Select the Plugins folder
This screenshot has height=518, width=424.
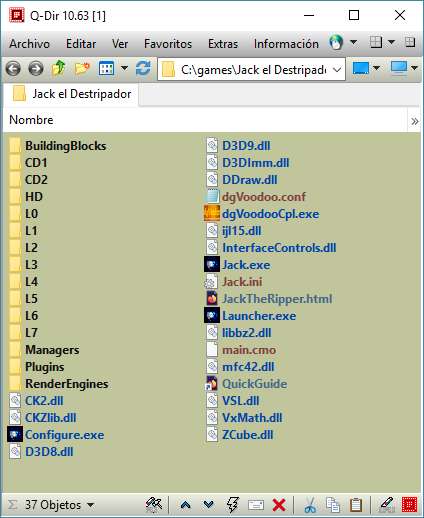click(x=36, y=367)
